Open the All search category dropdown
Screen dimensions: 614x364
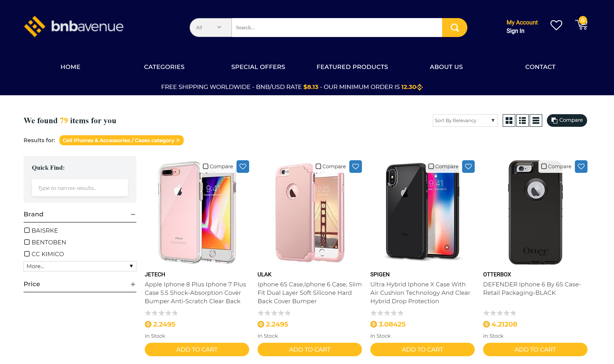[x=210, y=28]
